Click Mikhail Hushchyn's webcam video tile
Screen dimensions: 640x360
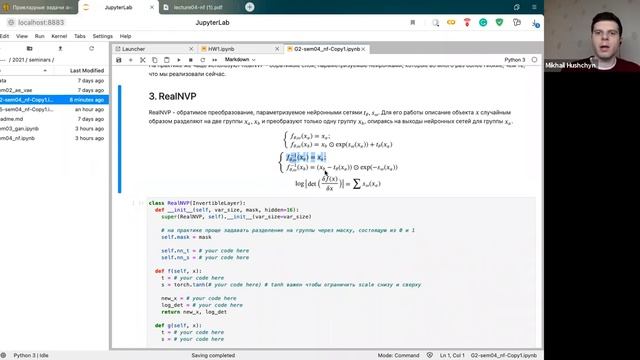click(592, 36)
